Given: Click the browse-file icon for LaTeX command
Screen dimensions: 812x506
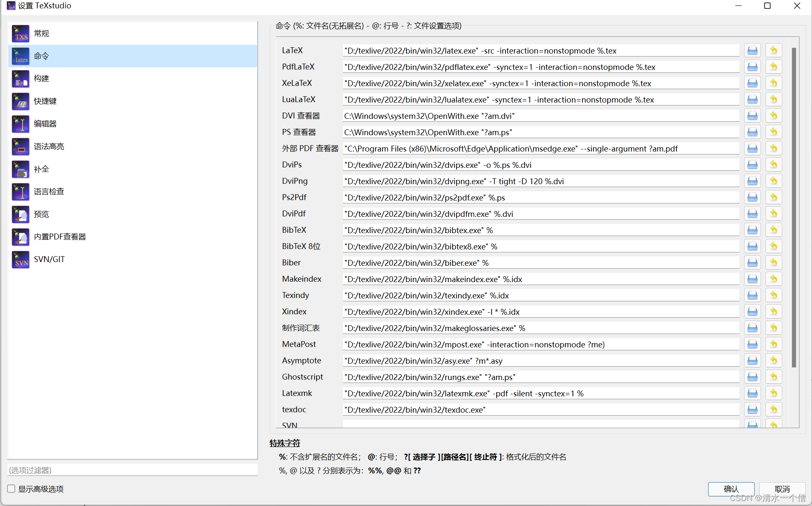Looking at the screenshot, I should (752, 51).
